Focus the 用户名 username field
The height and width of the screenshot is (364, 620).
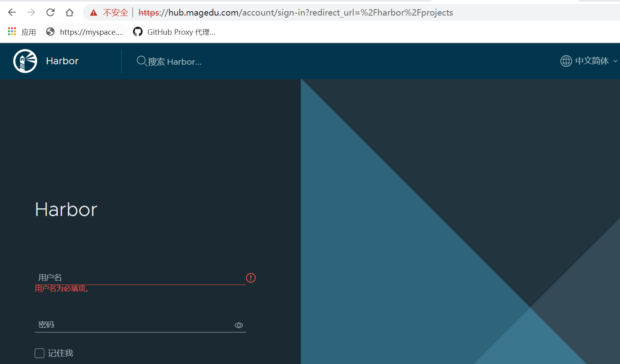click(140, 277)
